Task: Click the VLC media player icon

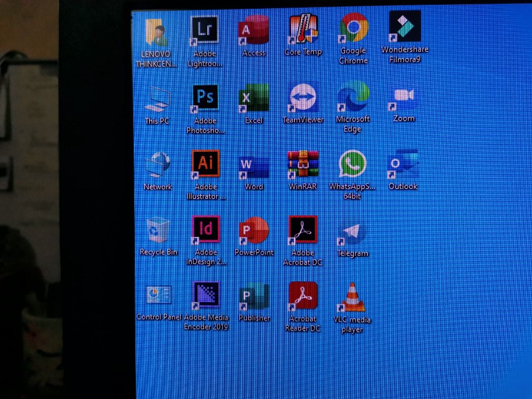Action: [352, 298]
